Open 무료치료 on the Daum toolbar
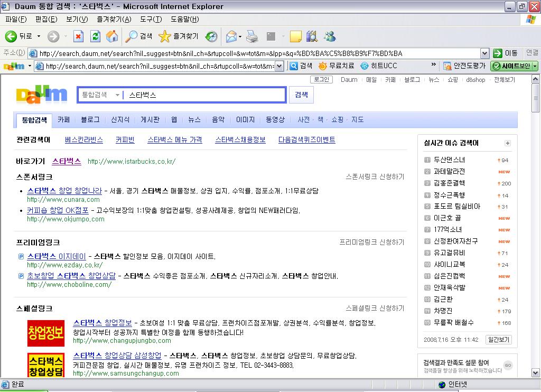 pos(336,66)
